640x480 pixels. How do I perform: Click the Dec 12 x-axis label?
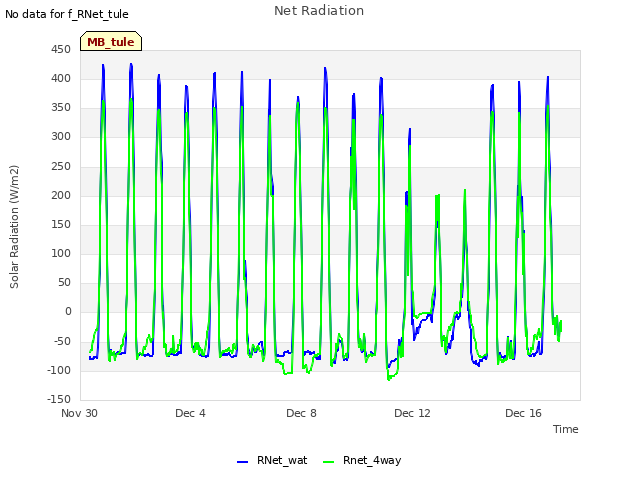click(412, 413)
